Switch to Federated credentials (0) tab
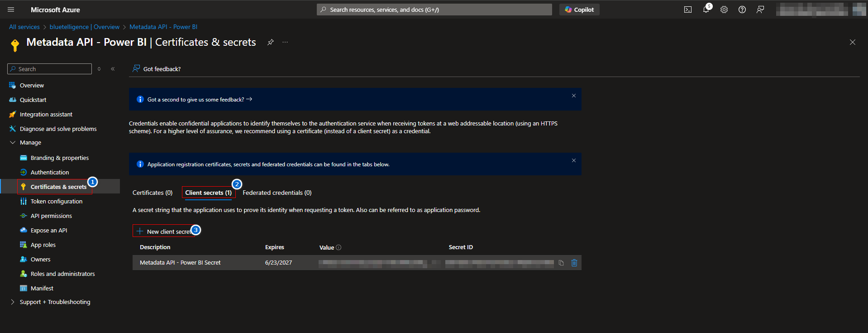The image size is (868, 333). [x=277, y=193]
